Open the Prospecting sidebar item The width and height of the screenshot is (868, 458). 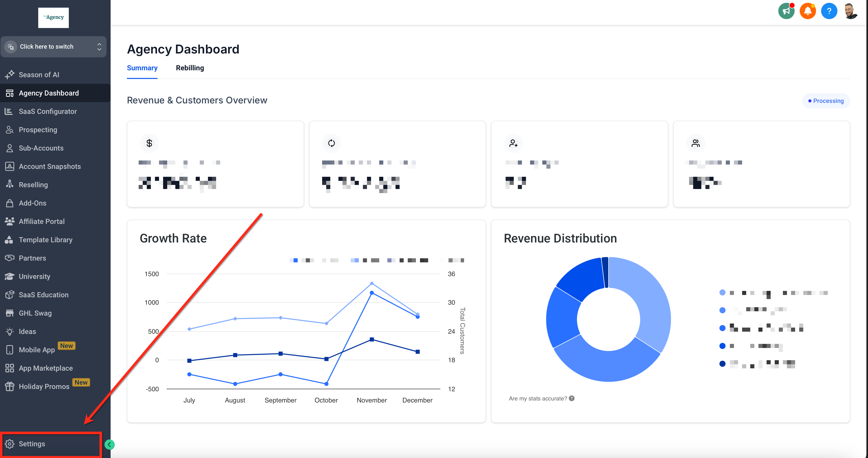click(38, 130)
